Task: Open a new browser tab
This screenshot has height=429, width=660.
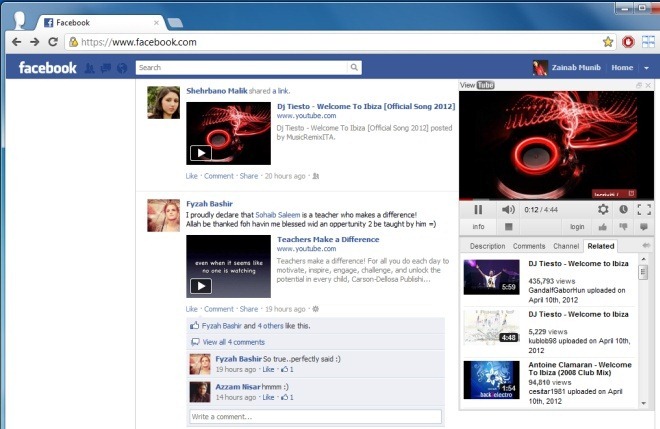Action: click(x=175, y=23)
